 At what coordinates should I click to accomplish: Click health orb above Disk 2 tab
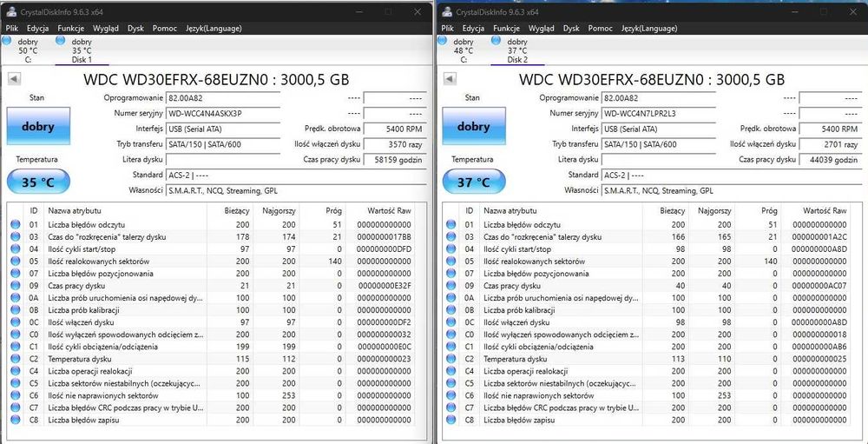click(496, 40)
